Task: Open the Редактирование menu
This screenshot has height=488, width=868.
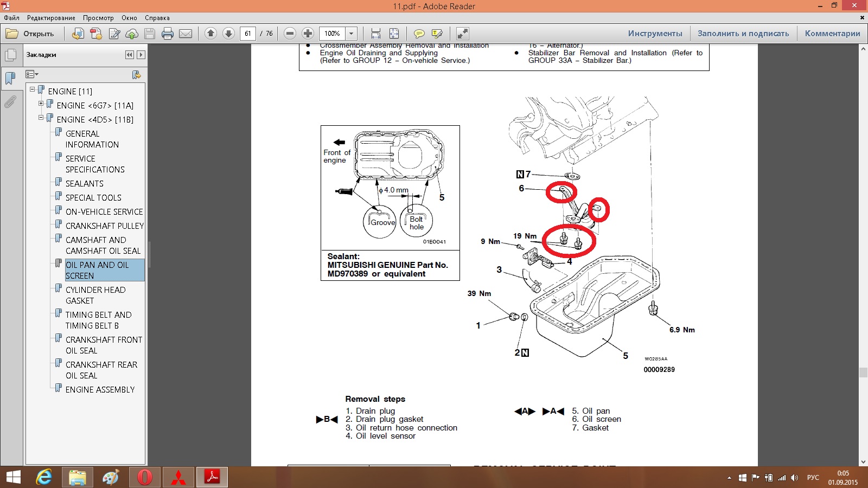Action: tap(51, 18)
